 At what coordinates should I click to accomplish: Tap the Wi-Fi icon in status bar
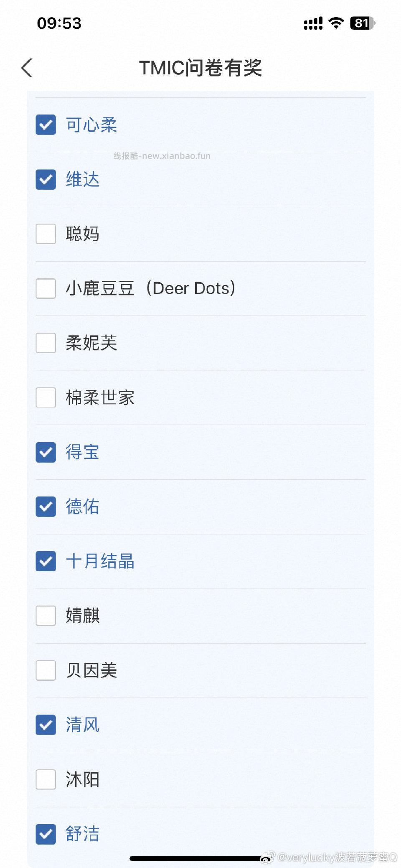(x=336, y=23)
